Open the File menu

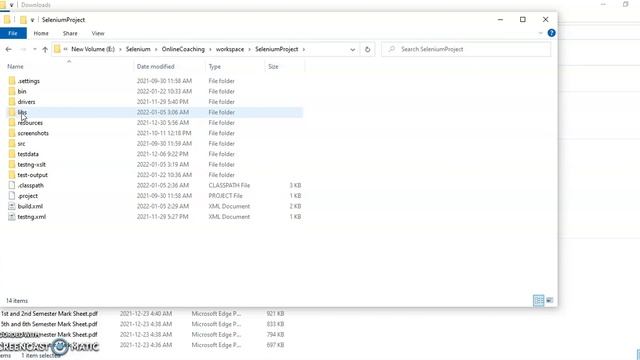(x=13, y=33)
